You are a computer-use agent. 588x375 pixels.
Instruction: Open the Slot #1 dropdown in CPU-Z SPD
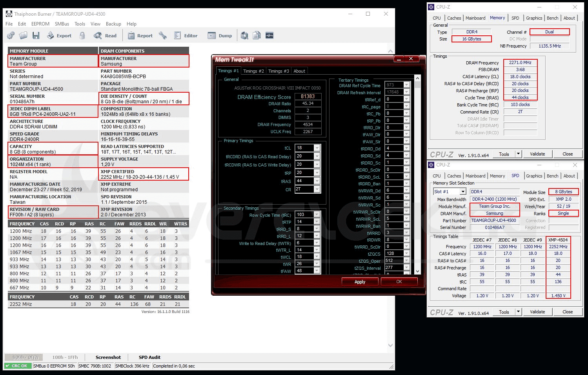tap(463, 192)
